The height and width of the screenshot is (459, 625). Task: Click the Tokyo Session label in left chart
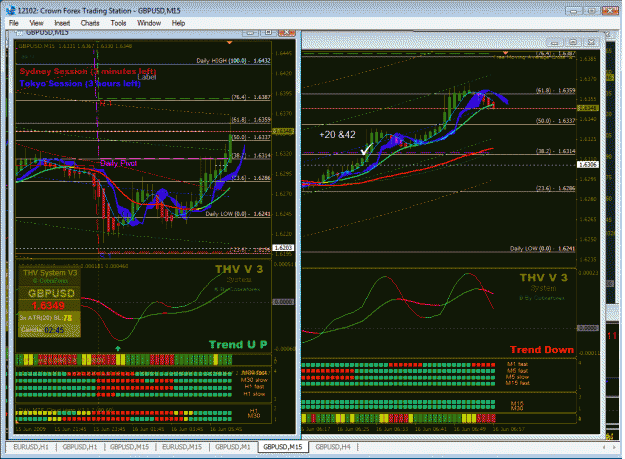(x=80, y=84)
